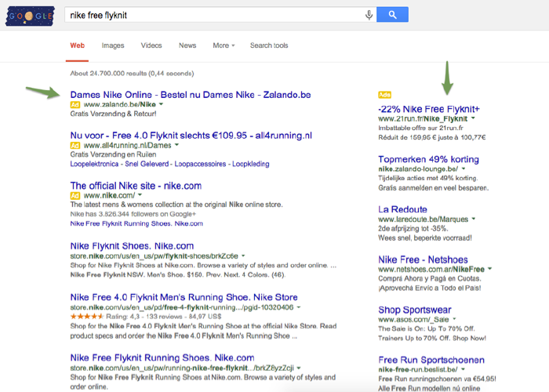
Task: Open Nike Free Flyknit Running Shoes. Nike.com result title
Action: click(x=162, y=358)
